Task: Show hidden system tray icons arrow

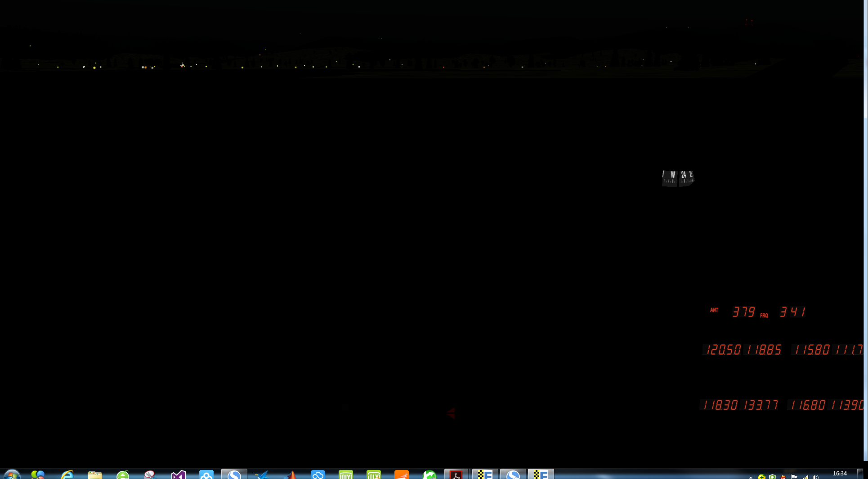Action: (x=751, y=477)
